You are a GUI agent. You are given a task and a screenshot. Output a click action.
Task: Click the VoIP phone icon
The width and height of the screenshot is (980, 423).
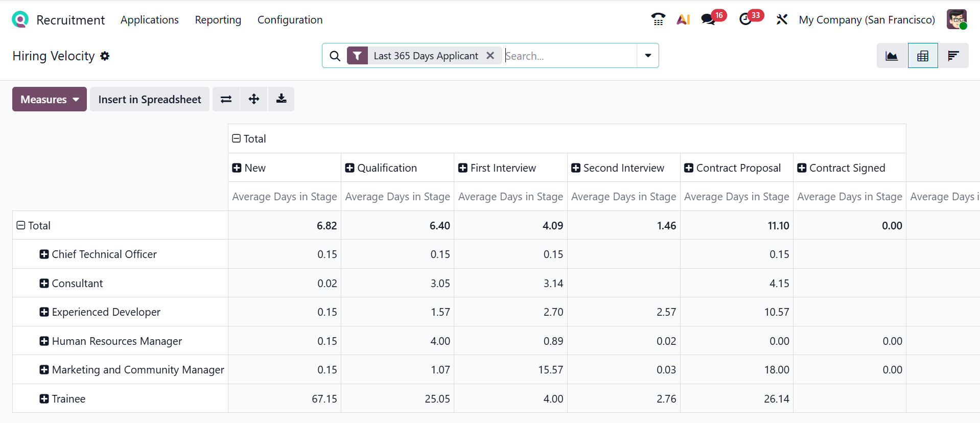click(658, 19)
